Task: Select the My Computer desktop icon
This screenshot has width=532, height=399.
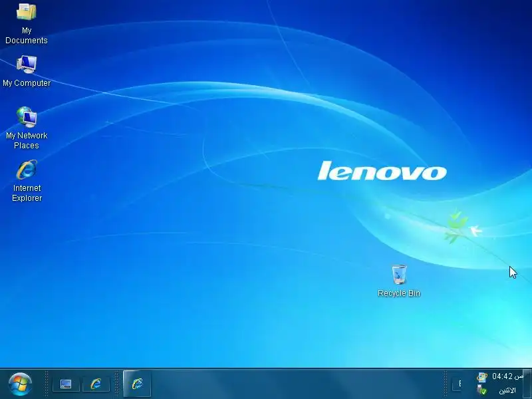Action: click(27, 71)
